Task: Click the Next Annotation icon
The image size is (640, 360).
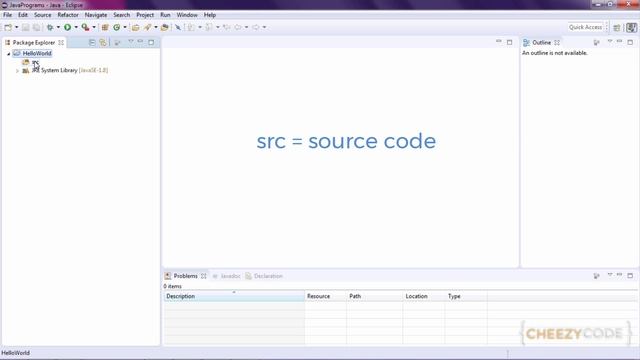Action: pyautogui.click(x=191, y=27)
